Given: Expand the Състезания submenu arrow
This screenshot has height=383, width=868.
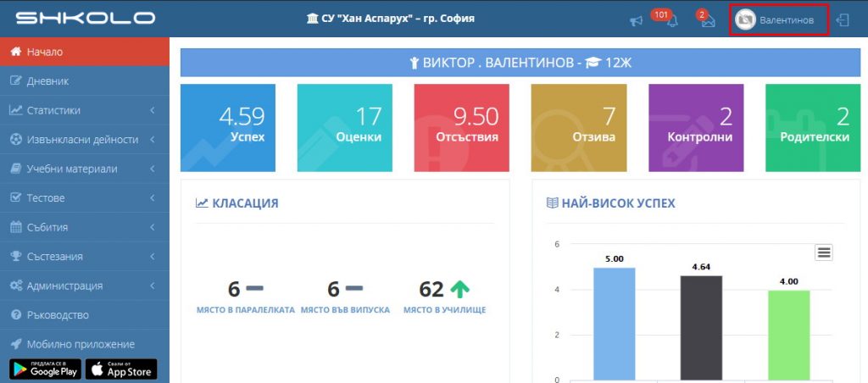Looking at the screenshot, I should tap(153, 257).
